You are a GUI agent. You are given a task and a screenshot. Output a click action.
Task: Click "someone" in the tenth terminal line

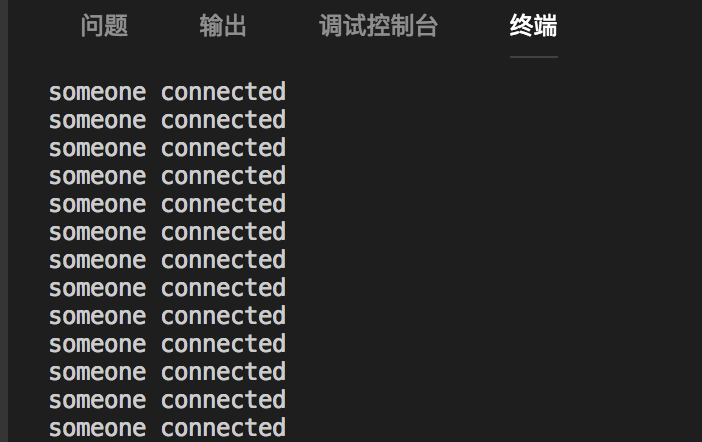(97, 344)
